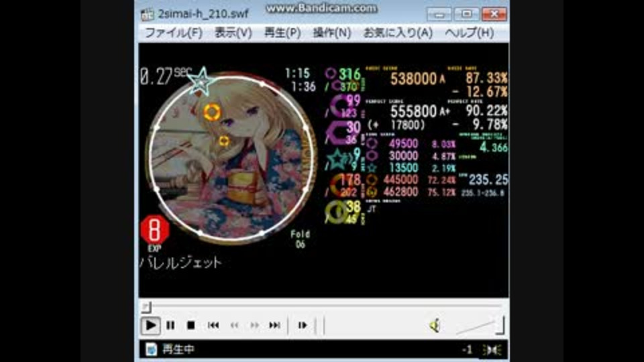Open the 操作(N) menu
The height and width of the screenshot is (362, 644).
click(x=332, y=33)
